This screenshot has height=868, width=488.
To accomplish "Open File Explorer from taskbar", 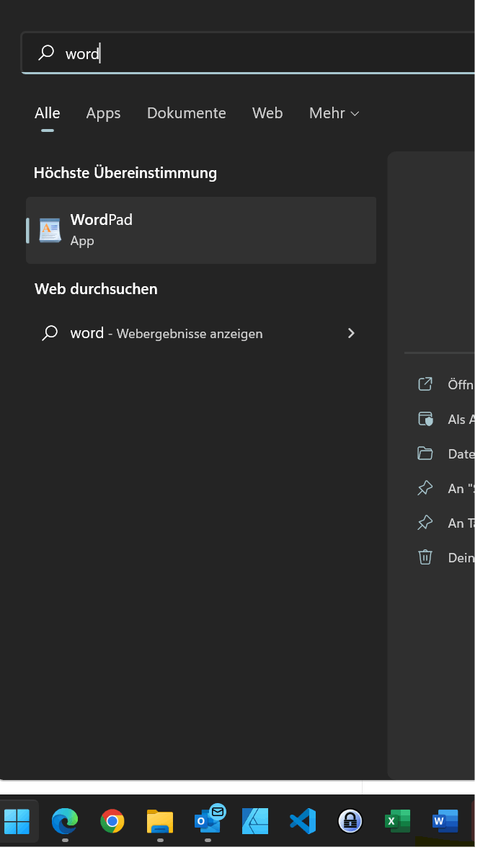I will (x=160, y=821).
